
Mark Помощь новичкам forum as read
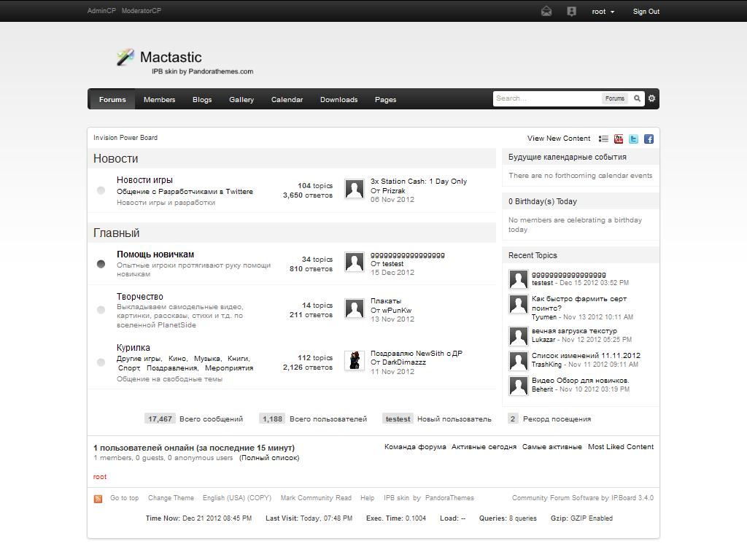101,264
